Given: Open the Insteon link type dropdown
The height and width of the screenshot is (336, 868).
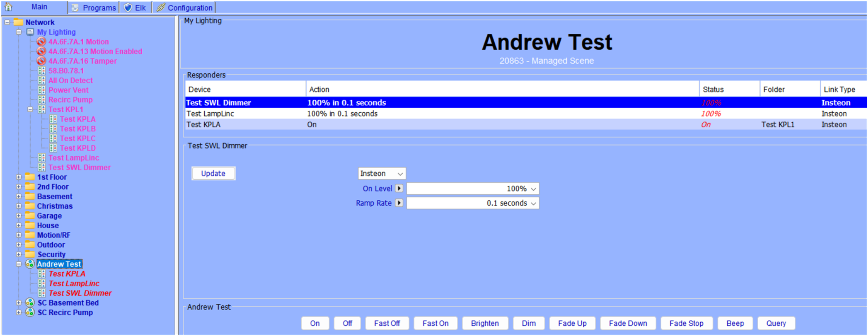Looking at the screenshot, I should click(x=381, y=174).
